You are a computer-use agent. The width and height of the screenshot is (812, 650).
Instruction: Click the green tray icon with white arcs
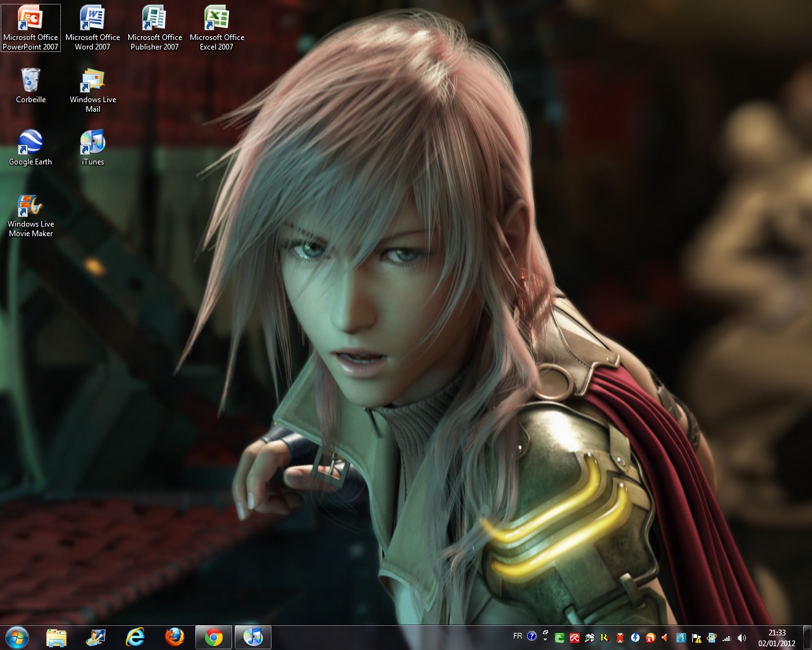560,638
